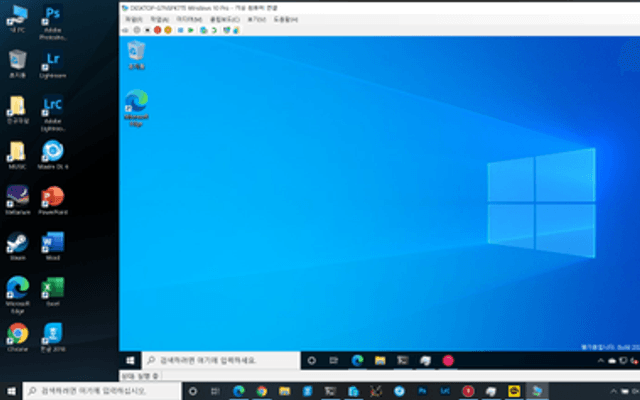This screenshot has width=640, height=400.
Task: Click the orange Save VM state toolbar icon
Action: click(168, 30)
